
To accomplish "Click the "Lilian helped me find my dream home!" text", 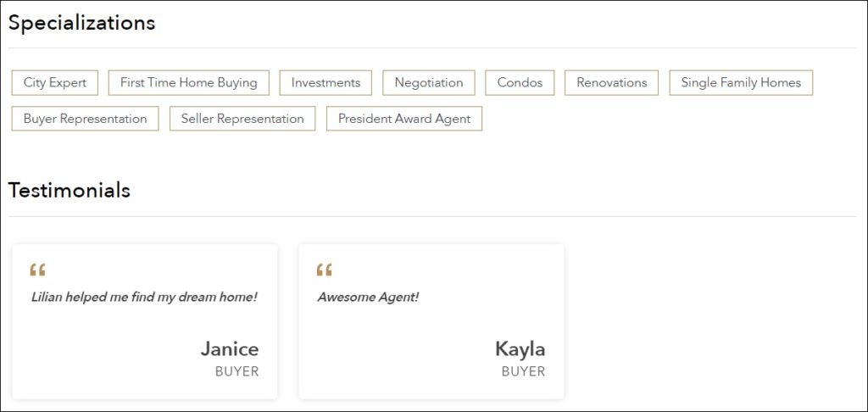I will point(143,298).
